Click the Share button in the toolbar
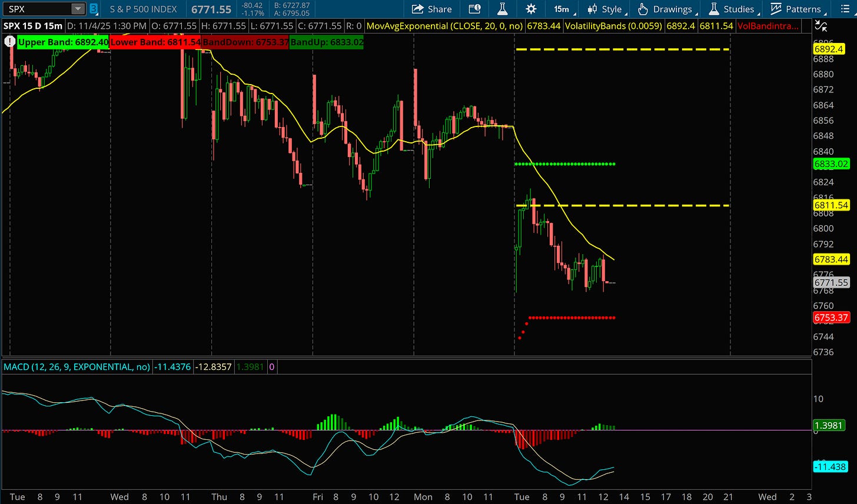 click(431, 9)
